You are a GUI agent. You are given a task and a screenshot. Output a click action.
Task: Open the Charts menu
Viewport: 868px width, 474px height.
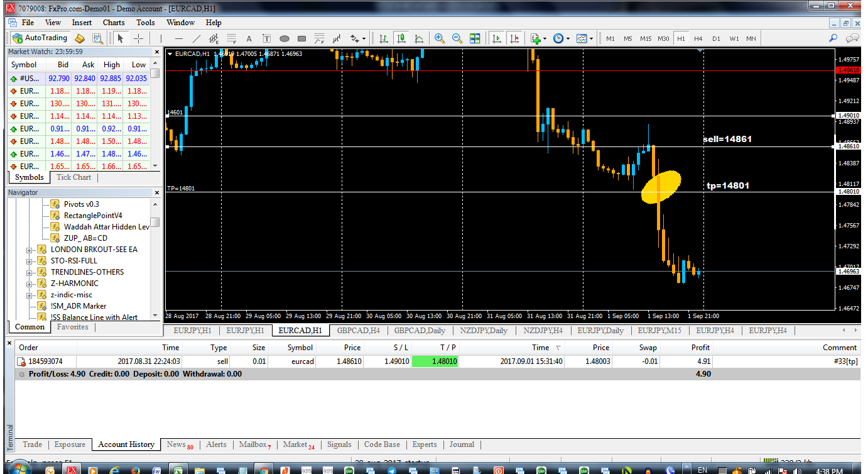click(x=114, y=23)
